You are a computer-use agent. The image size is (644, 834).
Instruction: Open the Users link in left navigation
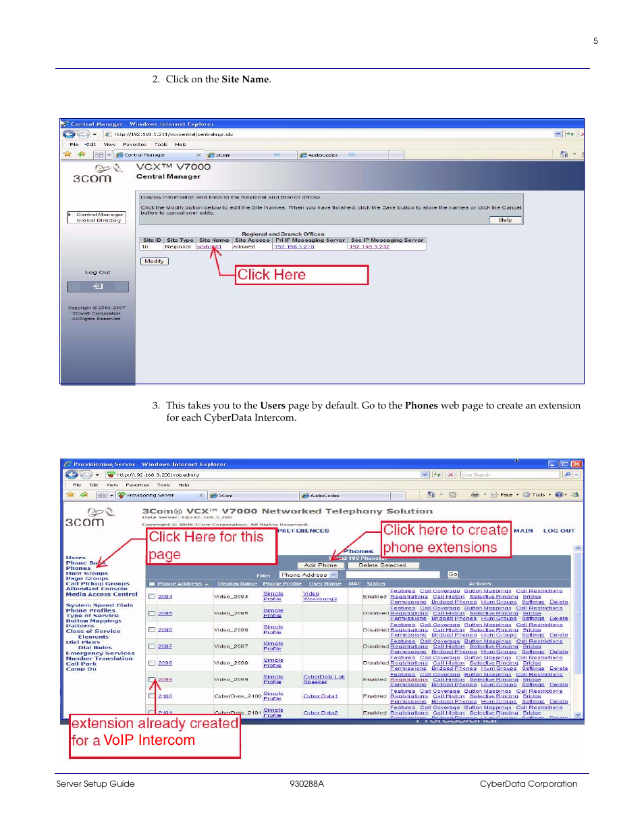pos(76,558)
